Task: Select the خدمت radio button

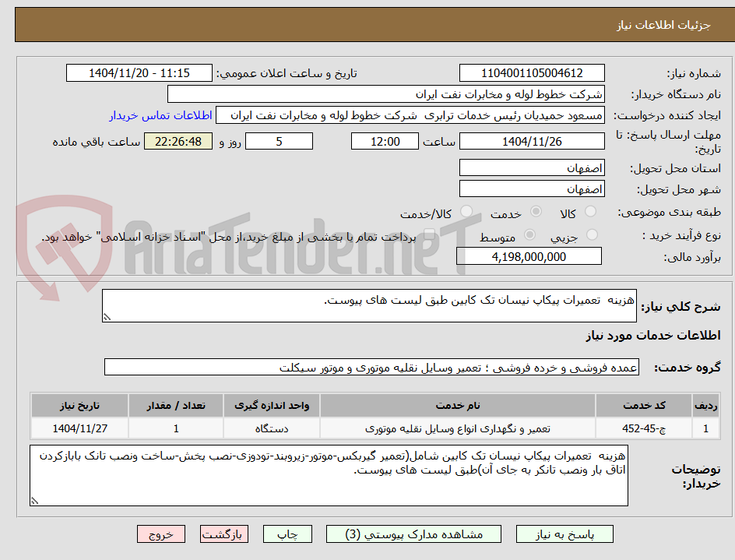Action: (x=536, y=212)
